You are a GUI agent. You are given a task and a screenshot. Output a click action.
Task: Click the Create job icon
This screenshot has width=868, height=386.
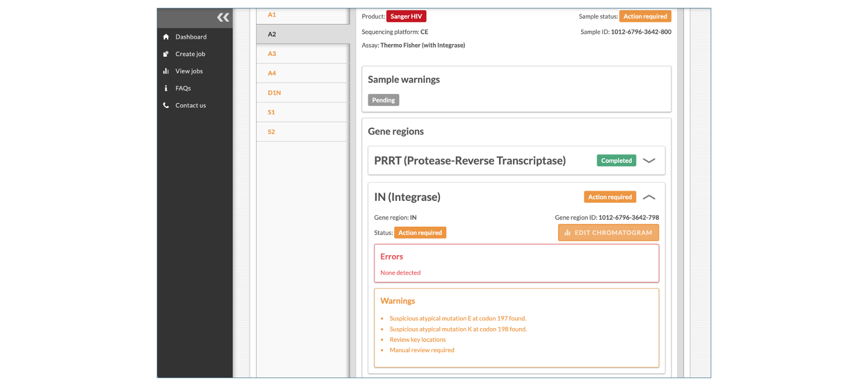point(166,54)
